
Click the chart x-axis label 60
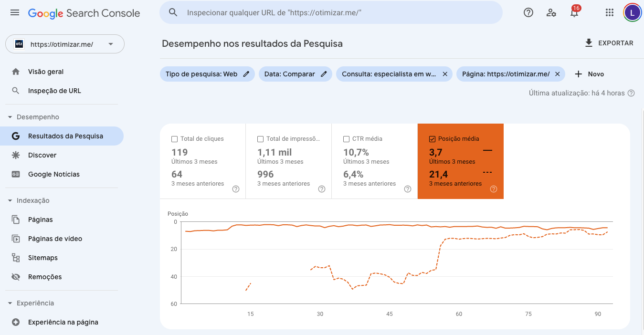click(459, 314)
